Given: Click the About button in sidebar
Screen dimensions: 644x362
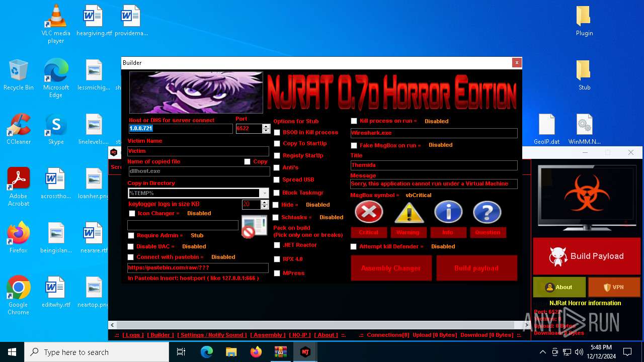Looking at the screenshot, I should point(559,287).
